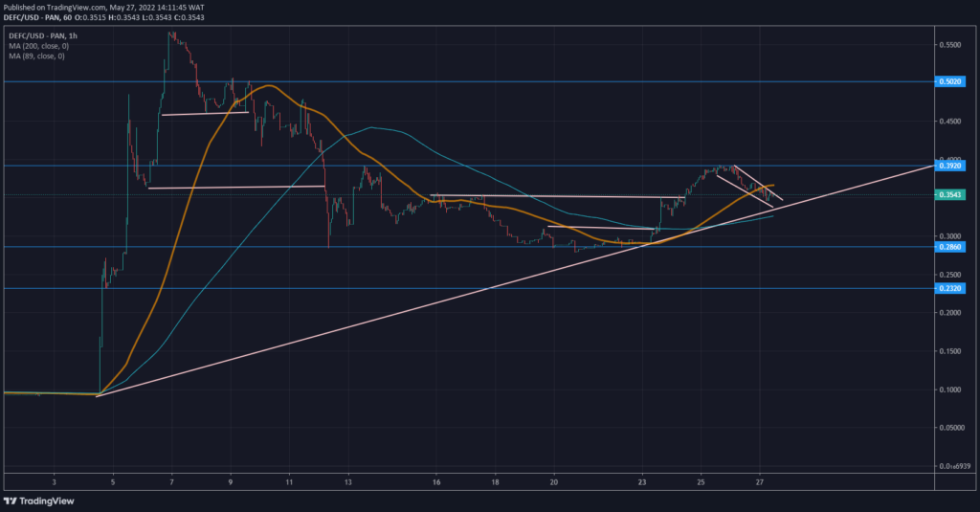Viewport: 980px width, 512px height.
Task: Click date label 3 on the time axis
Action: click(x=55, y=482)
